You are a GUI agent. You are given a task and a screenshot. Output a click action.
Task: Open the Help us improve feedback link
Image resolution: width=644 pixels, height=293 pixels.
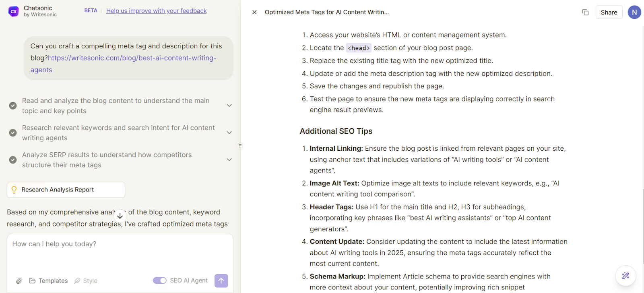tap(156, 11)
